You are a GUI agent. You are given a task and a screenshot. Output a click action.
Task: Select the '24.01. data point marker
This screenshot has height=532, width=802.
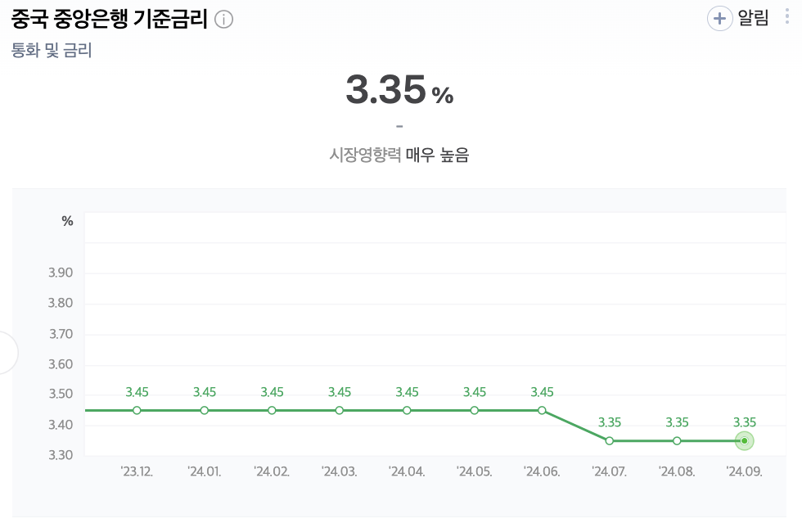(x=205, y=410)
